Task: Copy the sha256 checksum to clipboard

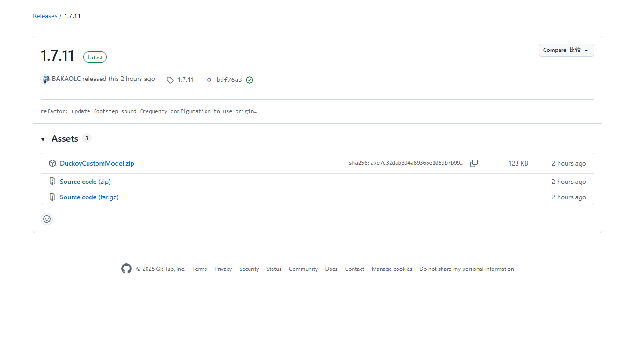Action: click(474, 163)
